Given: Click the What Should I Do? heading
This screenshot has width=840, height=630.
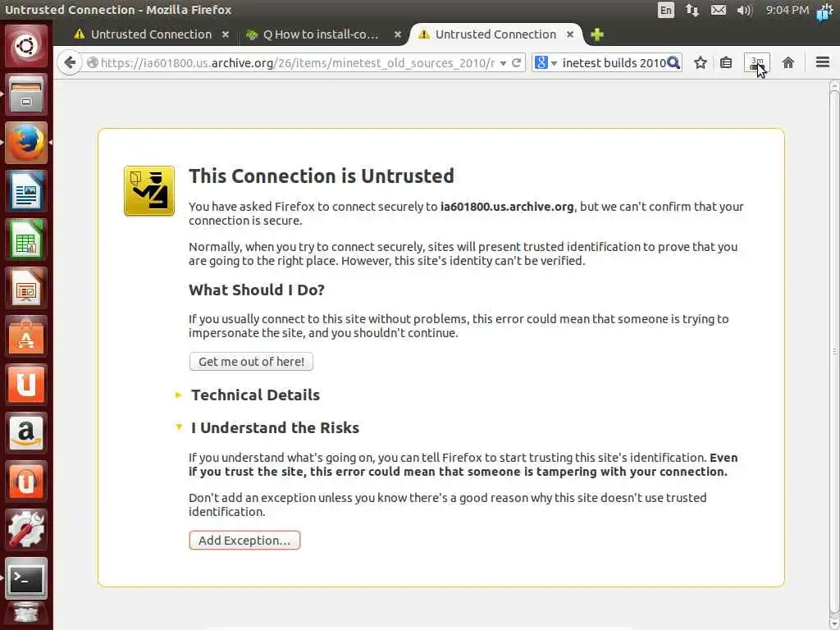Looking at the screenshot, I should point(257,290).
